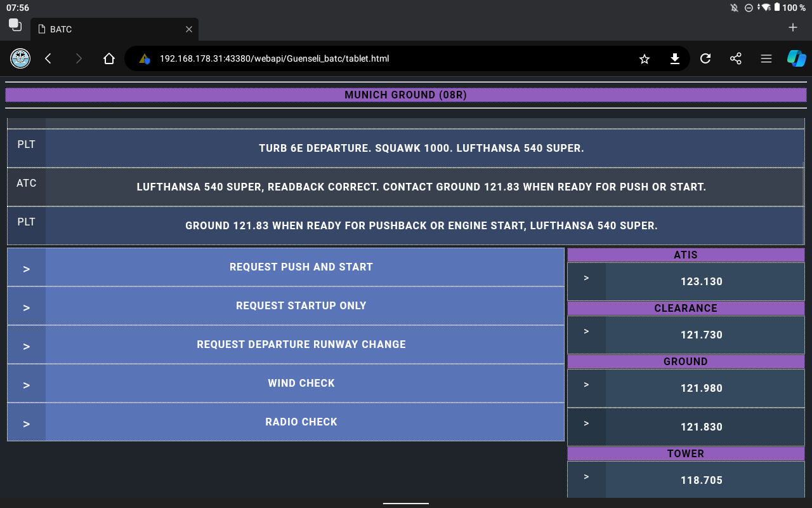The height and width of the screenshot is (508, 812).
Task: Tap the site security warning icon
Action: point(145,58)
